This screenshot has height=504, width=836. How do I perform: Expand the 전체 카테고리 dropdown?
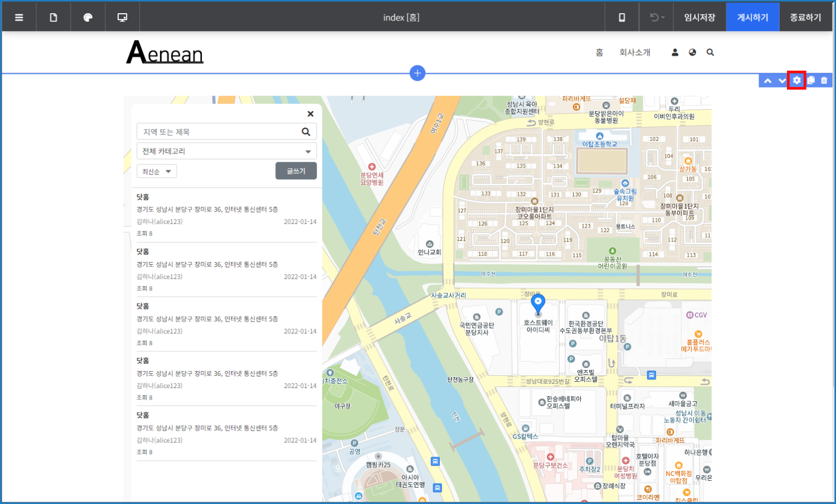point(226,151)
